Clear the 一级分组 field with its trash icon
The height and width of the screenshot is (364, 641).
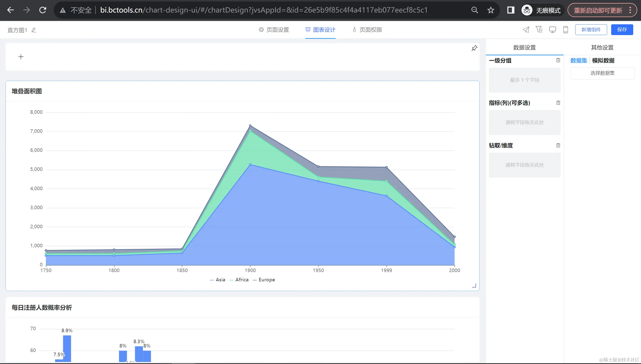click(558, 60)
